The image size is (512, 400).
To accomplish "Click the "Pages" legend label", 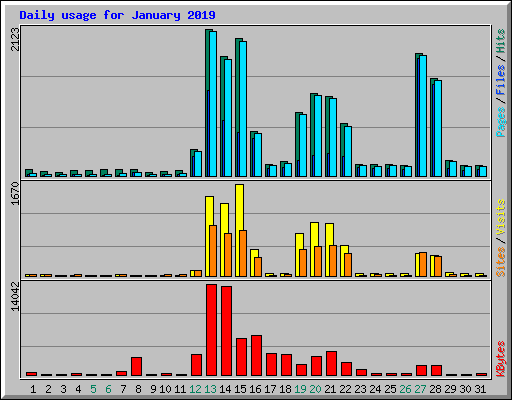I will [x=500, y=122].
